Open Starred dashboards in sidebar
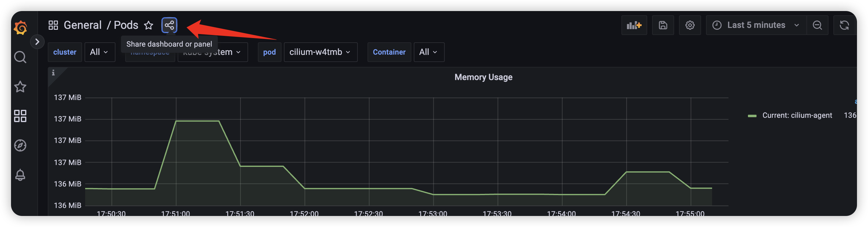Viewport: 868px width, 227px height. tap(20, 87)
